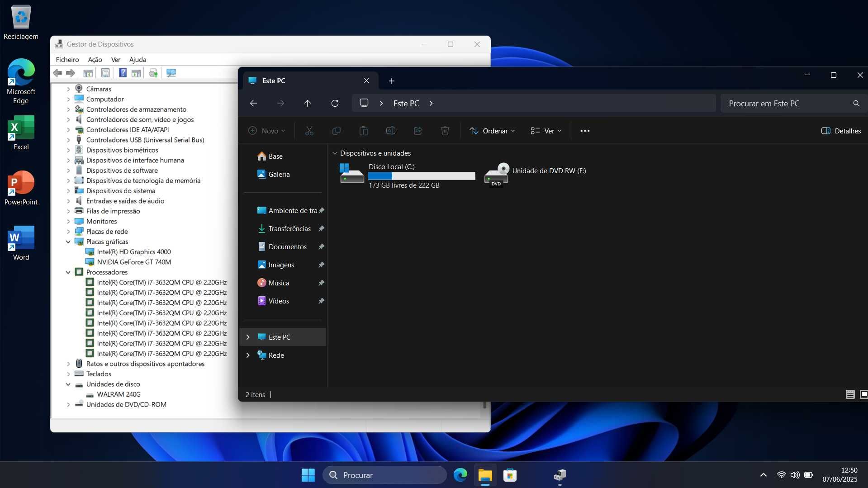Go back in Este PC Explorer window

tap(253, 103)
